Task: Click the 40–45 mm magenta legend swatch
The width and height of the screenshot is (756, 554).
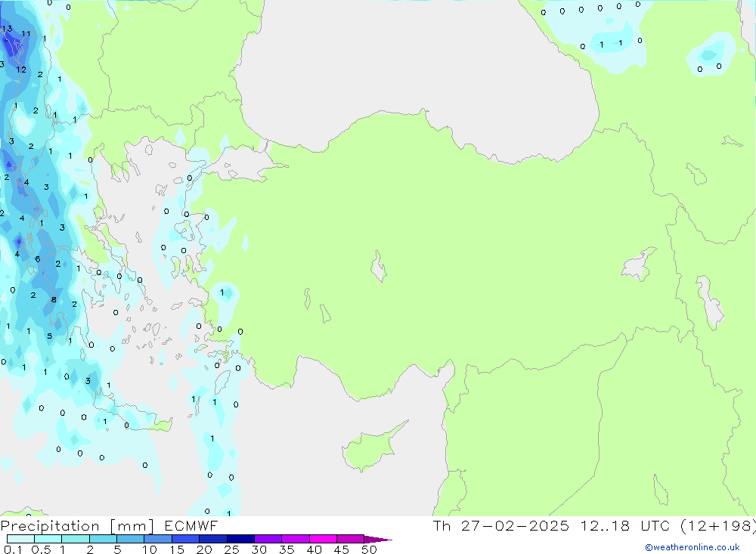Action: pyautogui.click(x=323, y=539)
